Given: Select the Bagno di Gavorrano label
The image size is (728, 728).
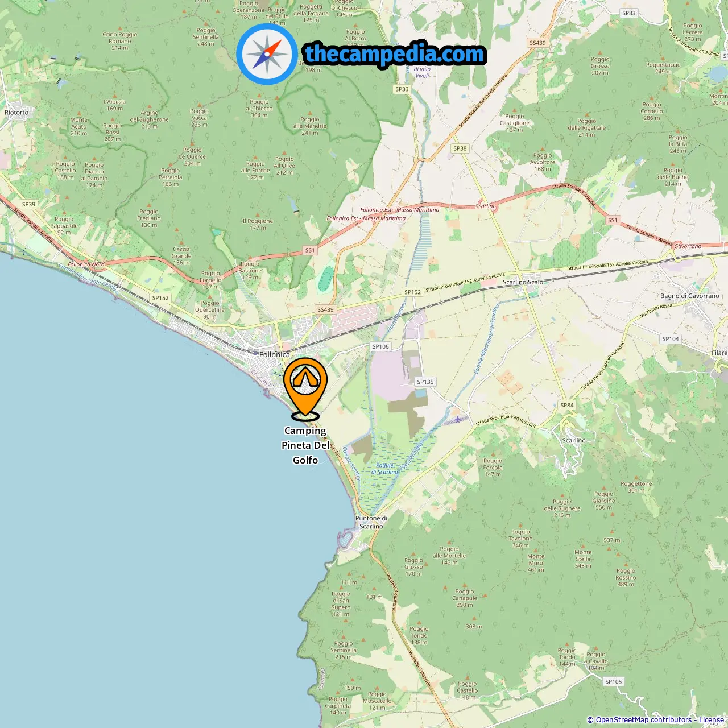Looking at the screenshot, I should (690, 296).
